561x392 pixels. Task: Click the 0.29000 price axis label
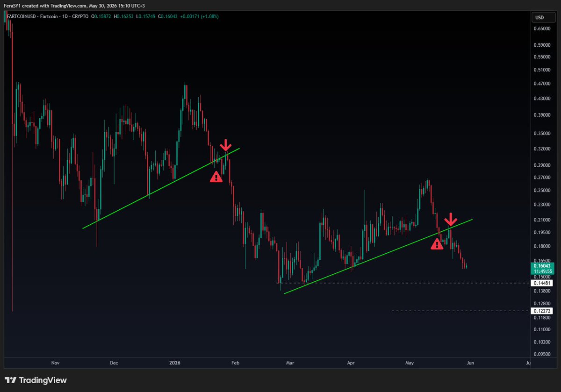tap(542, 165)
